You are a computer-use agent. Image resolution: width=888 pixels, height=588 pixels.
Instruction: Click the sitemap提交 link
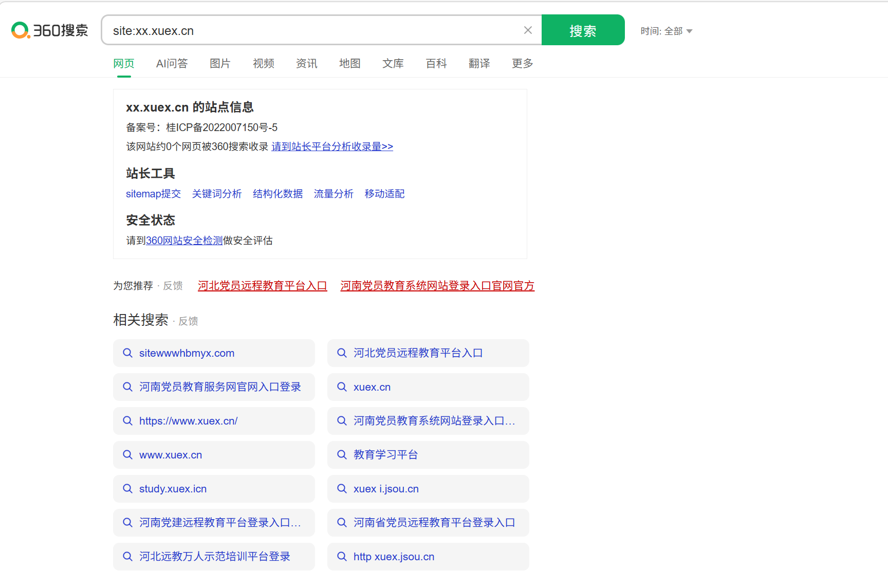pyautogui.click(x=153, y=194)
